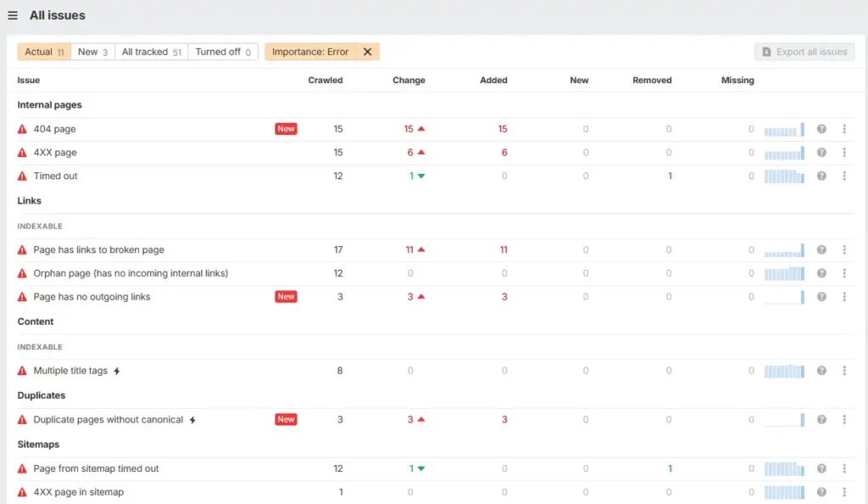Click lightning bolt icon beside Multiple title tags
This screenshot has width=868, height=504.
117,371
